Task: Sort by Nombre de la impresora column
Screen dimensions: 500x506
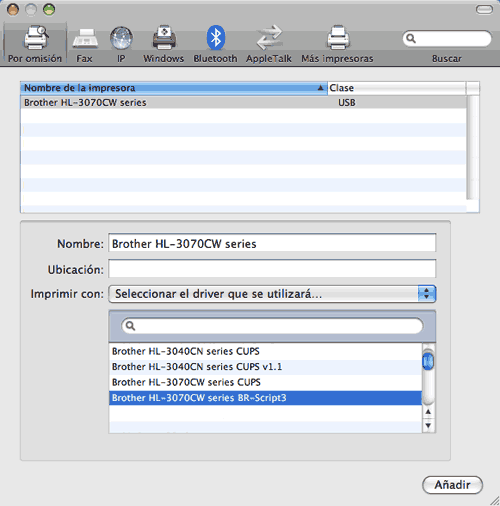Action: pyautogui.click(x=174, y=88)
